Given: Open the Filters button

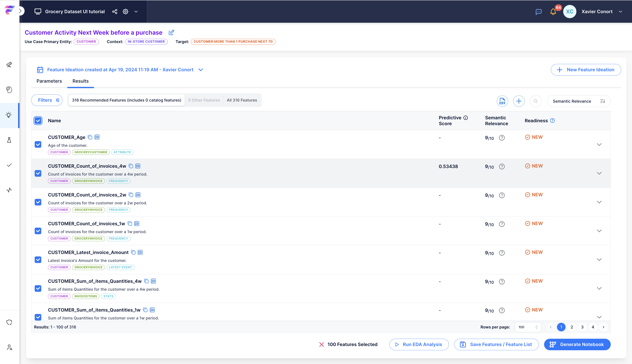Looking at the screenshot, I should click(x=47, y=100).
